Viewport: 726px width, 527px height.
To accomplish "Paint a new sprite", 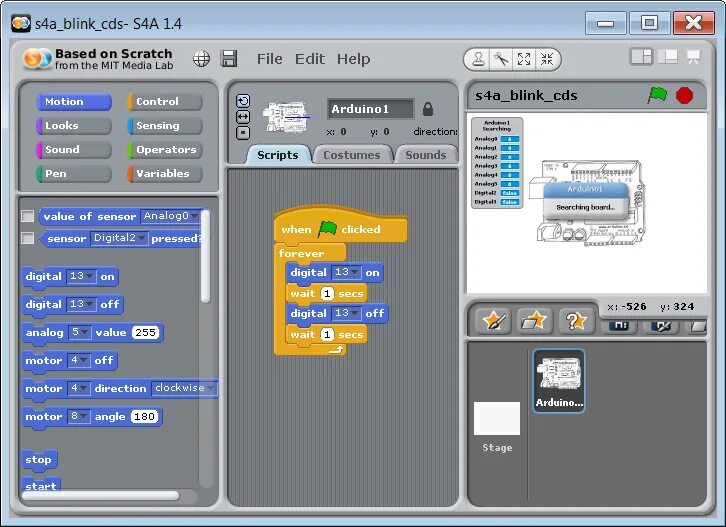I will coord(494,320).
